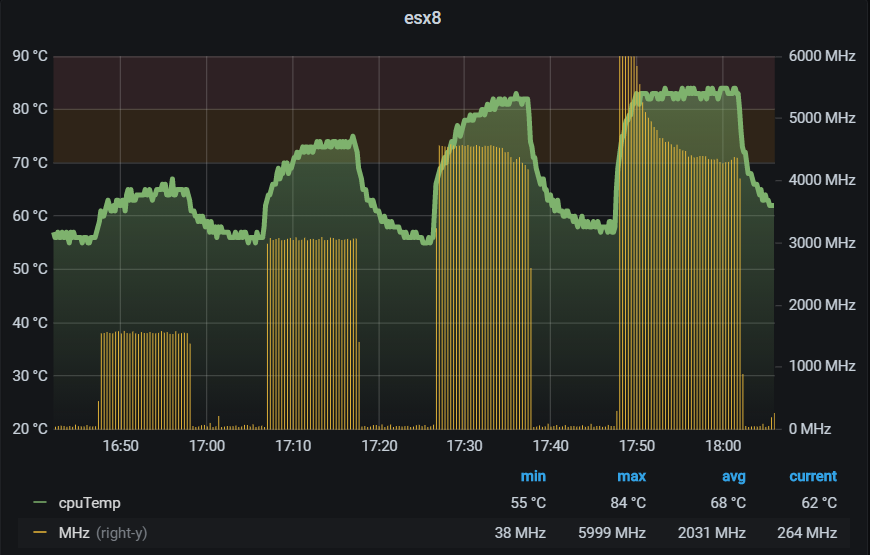Toggle the MHz (right-y) legend series
870x555 pixels.
tap(103, 533)
